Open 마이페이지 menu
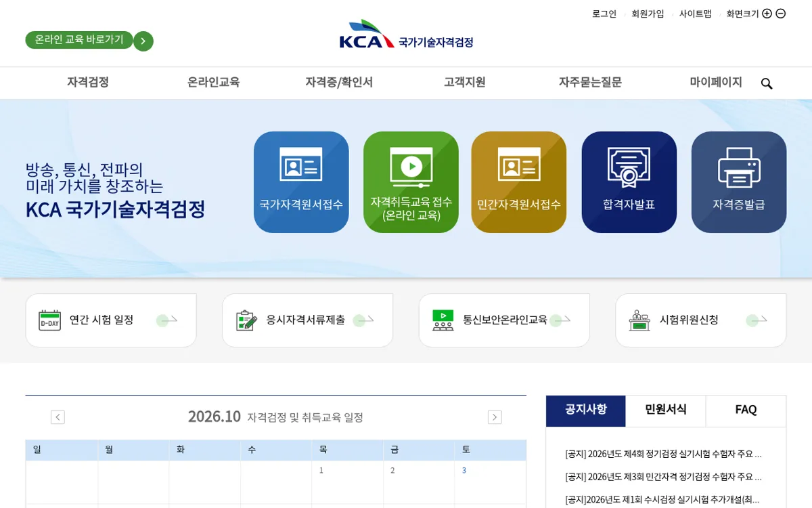The height and width of the screenshot is (508, 812). tap(716, 83)
